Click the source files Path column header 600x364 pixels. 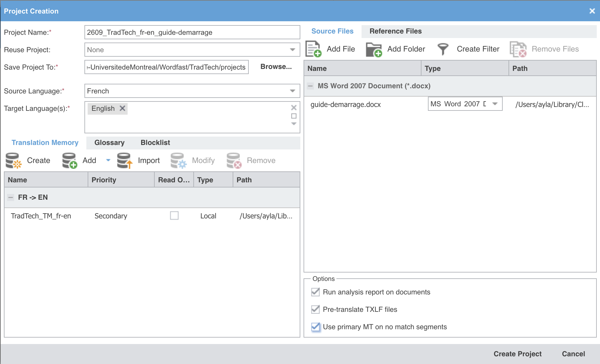(x=552, y=68)
